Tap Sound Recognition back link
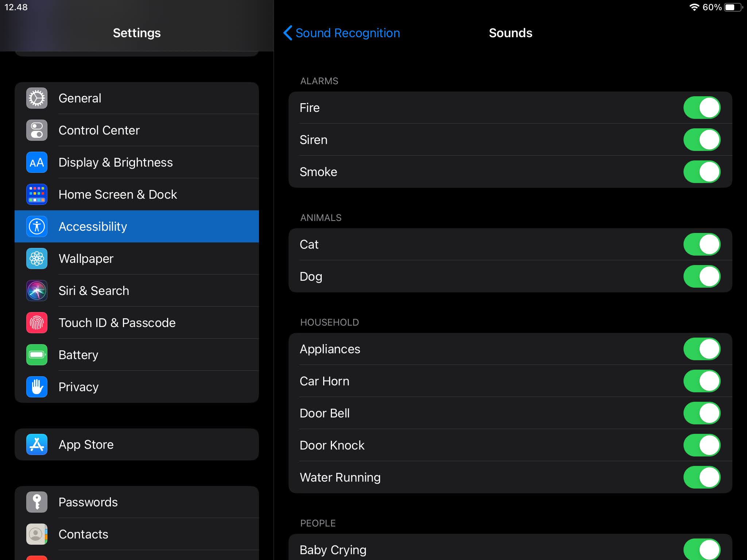 [x=347, y=33]
